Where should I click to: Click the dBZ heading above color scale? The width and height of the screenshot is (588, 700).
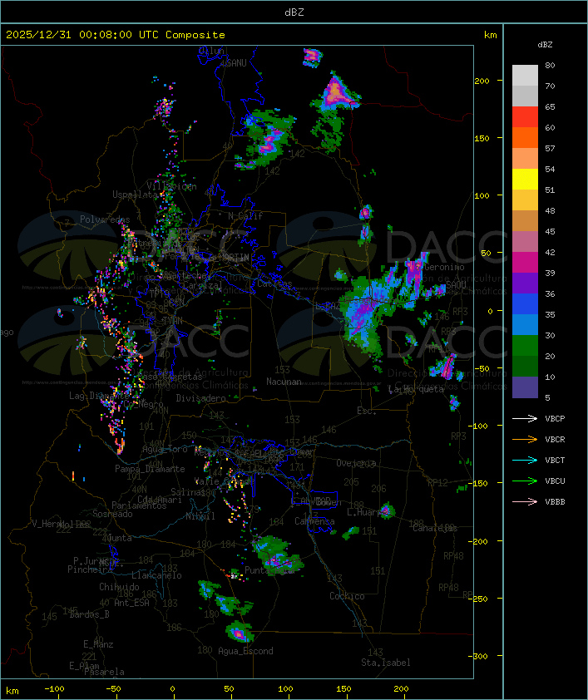tap(545, 45)
